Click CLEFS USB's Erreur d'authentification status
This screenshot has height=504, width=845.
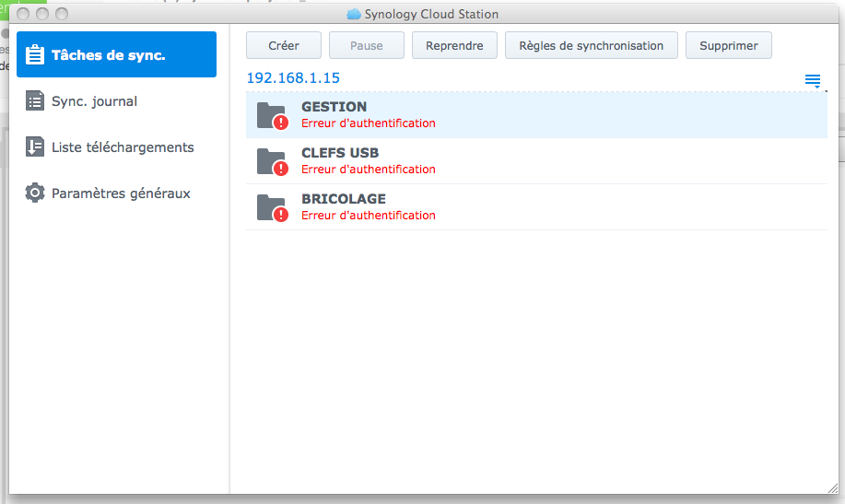coord(368,169)
